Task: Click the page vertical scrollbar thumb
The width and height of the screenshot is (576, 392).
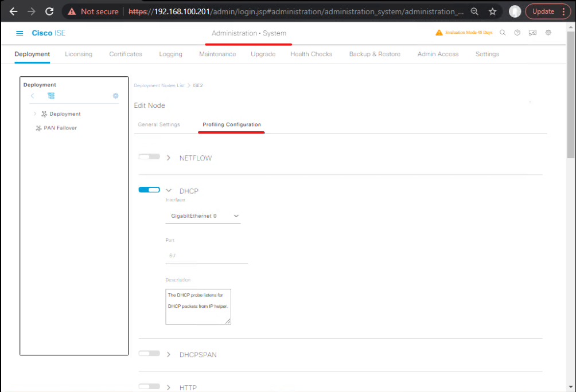Action: 570,95
